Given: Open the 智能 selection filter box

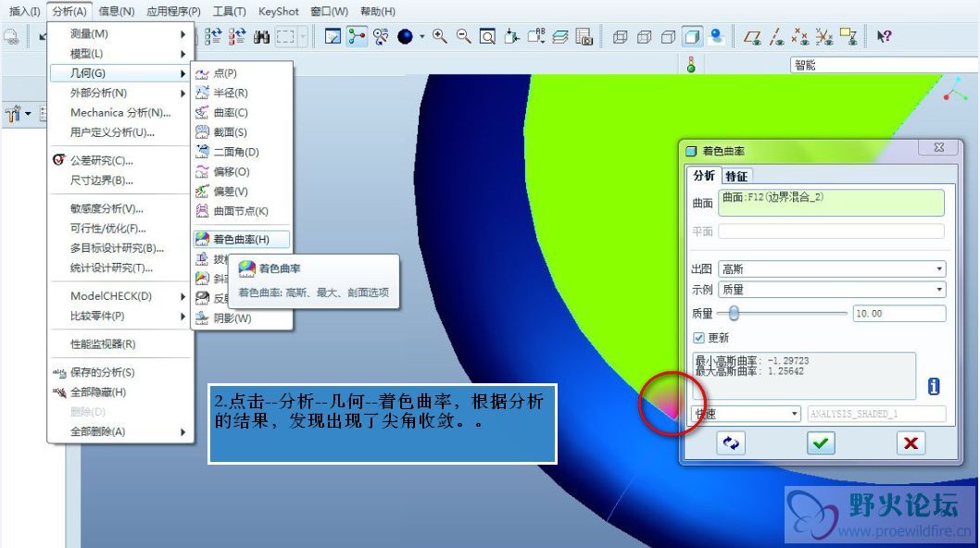Looking at the screenshot, I should point(884,65).
